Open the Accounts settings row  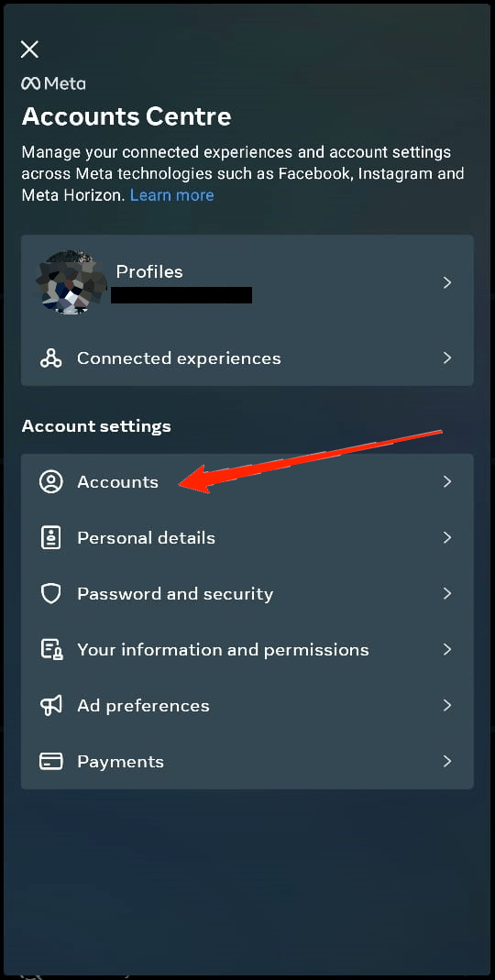pos(247,482)
